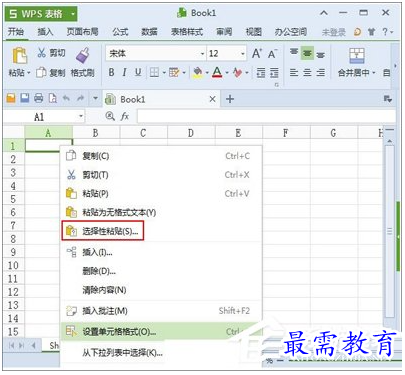This screenshot has width=405, height=375.
Task: Toggle Underline formatting
Action: (138, 72)
